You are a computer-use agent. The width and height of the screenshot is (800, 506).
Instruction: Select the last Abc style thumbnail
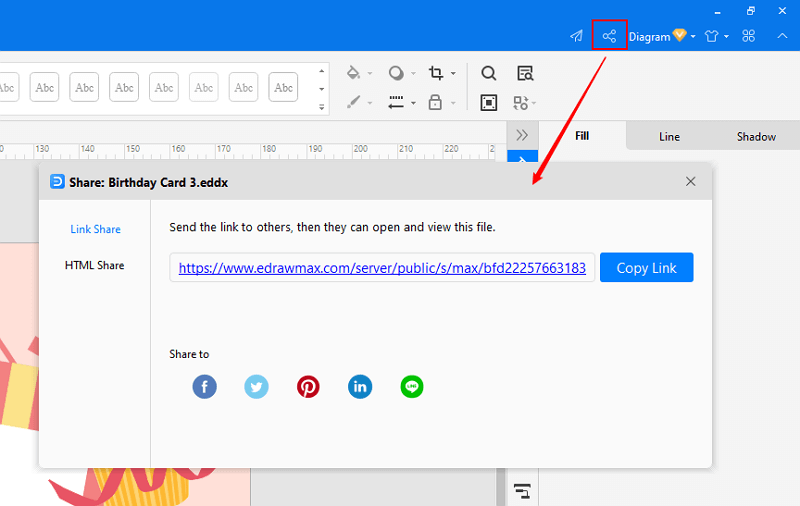click(283, 87)
